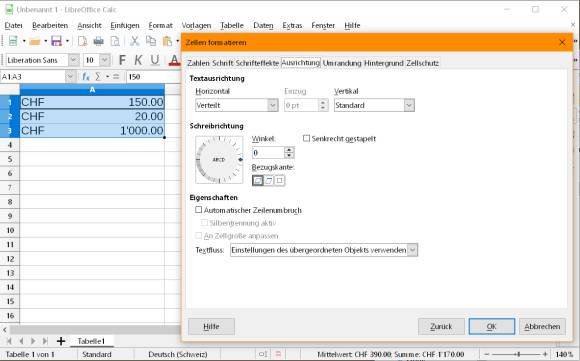Screen dimensions: 580x361
Task: Open the Vertikal alignment dropdown
Action: click(374, 105)
